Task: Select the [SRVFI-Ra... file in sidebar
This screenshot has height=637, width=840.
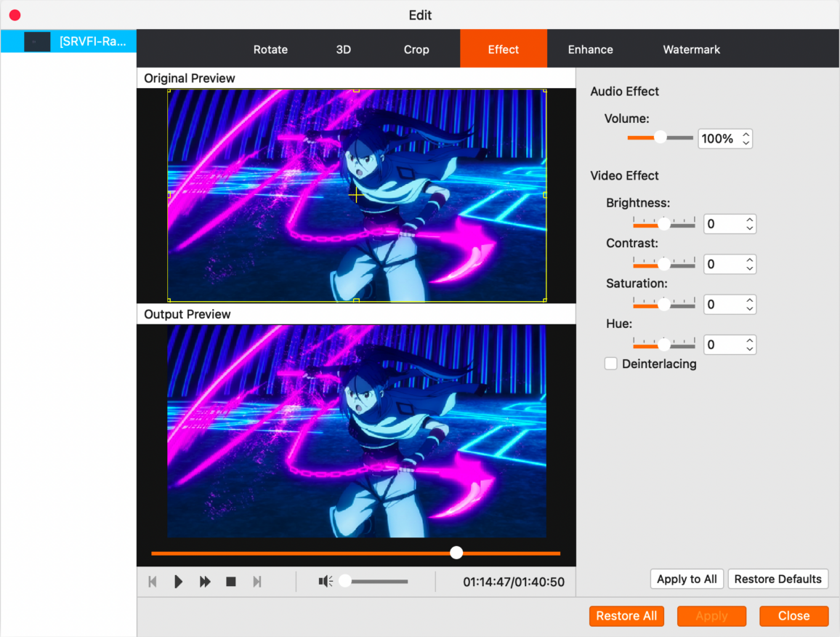Action: 68,41
